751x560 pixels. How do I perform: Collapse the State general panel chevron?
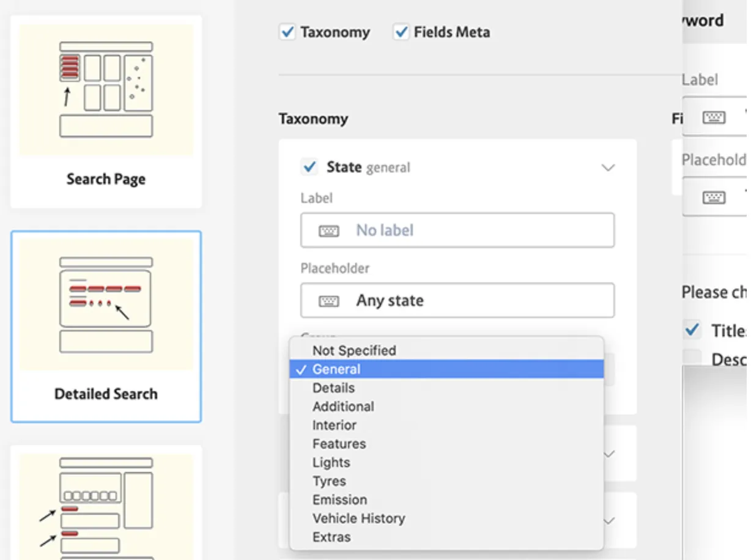(607, 168)
